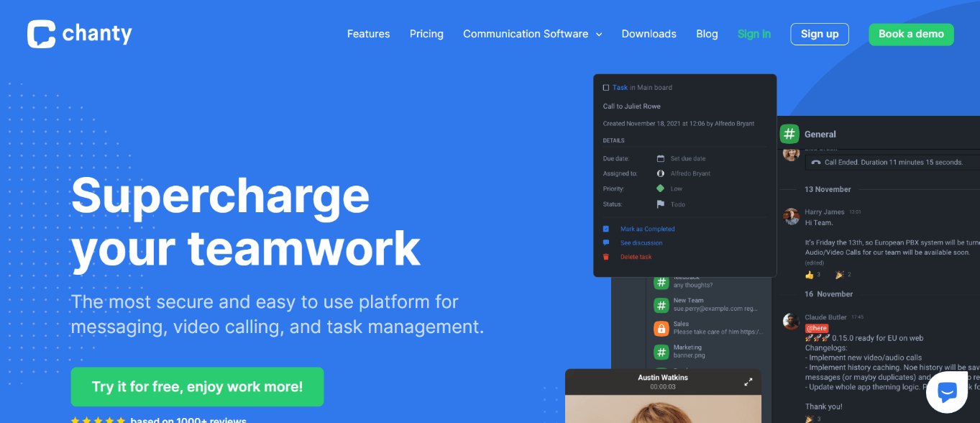
Task: Select the orange locked Sales channel icon
Action: [x=661, y=328]
